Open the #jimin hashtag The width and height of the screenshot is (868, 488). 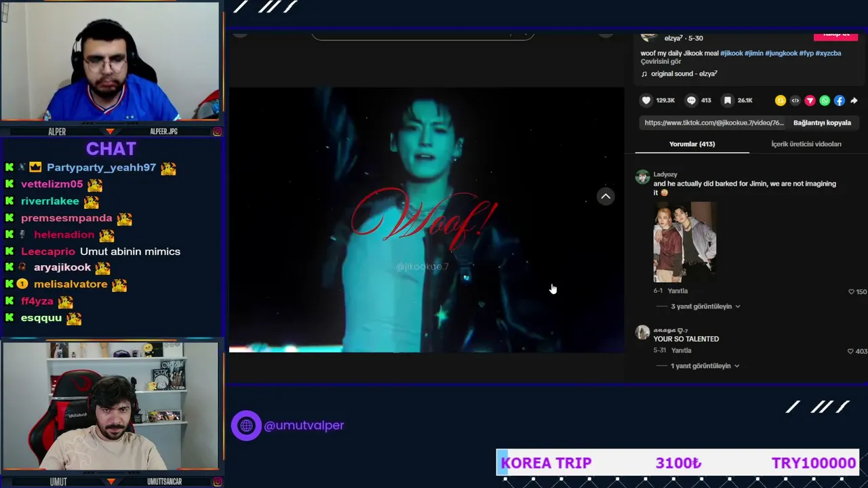tap(753, 53)
